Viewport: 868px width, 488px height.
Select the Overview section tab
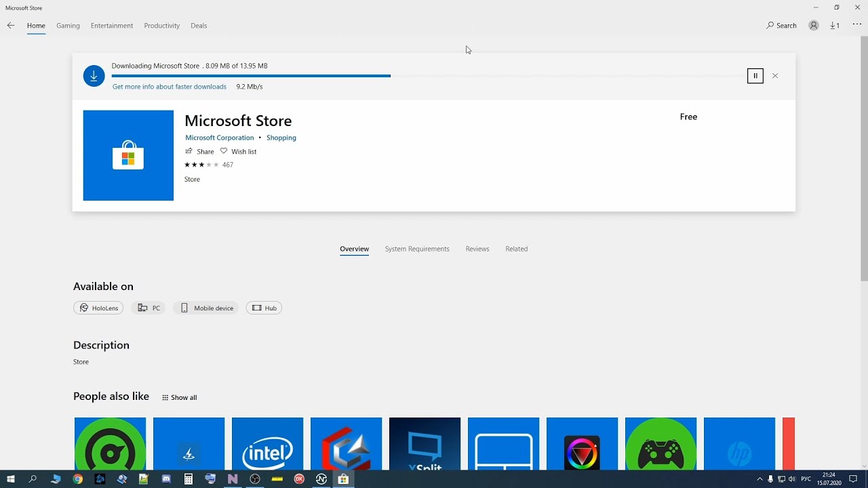tap(354, 249)
